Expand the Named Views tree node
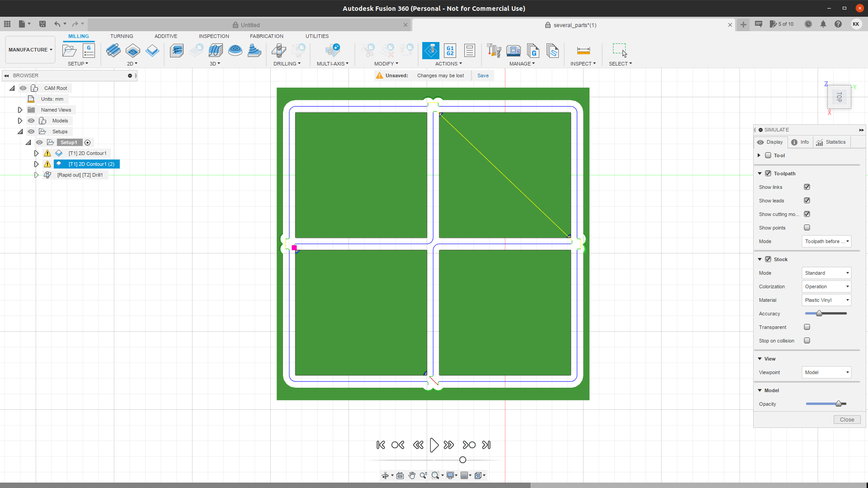The height and width of the screenshot is (488, 868). [20, 110]
